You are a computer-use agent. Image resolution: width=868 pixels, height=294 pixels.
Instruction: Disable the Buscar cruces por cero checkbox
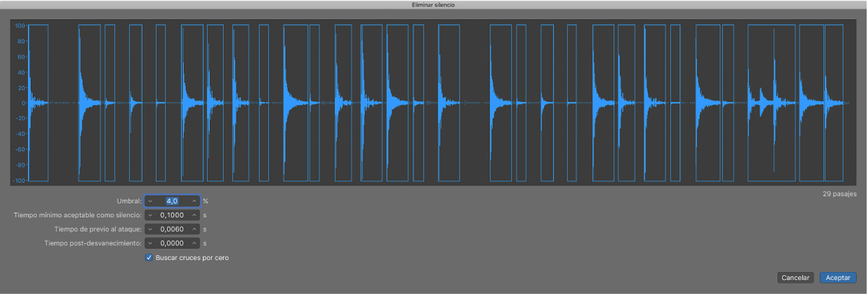point(149,257)
